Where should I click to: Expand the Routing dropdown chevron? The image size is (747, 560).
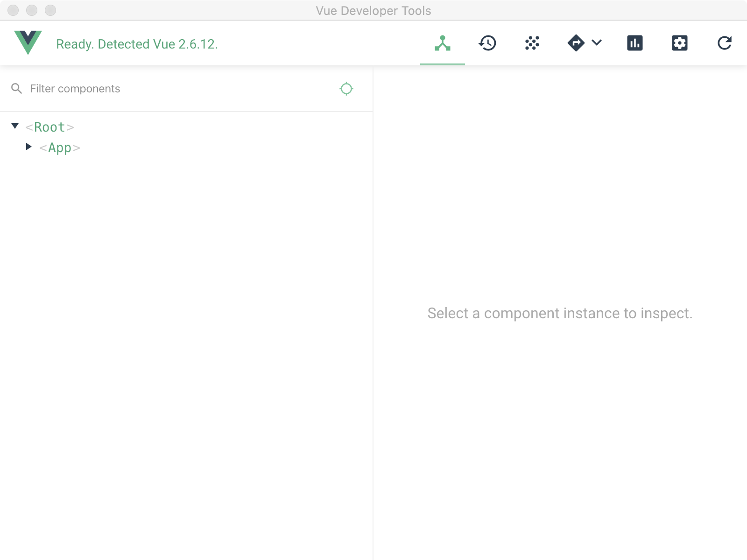coord(597,43)
